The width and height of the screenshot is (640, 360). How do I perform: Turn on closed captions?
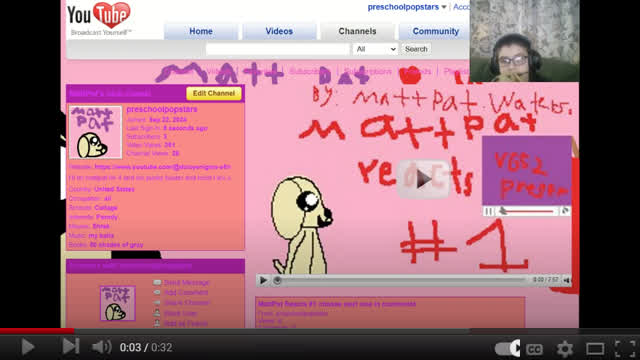(x=534, y=349)
